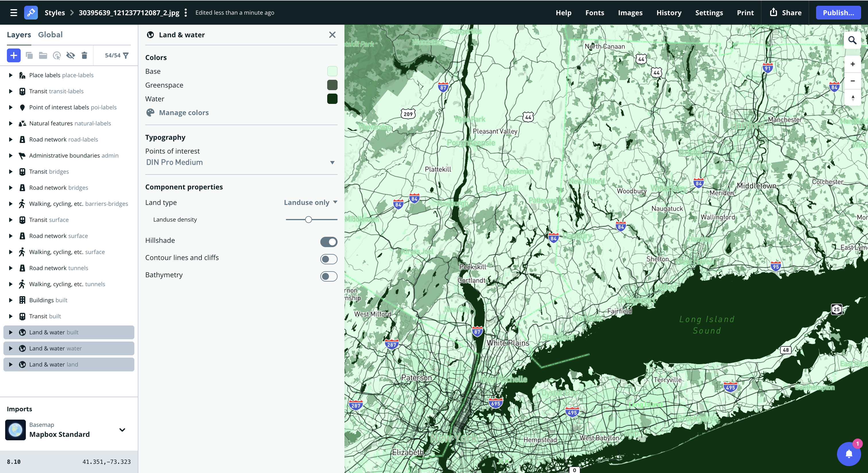Click the add new layer plus button
This screenshot has height=473, width=868.
13,55
